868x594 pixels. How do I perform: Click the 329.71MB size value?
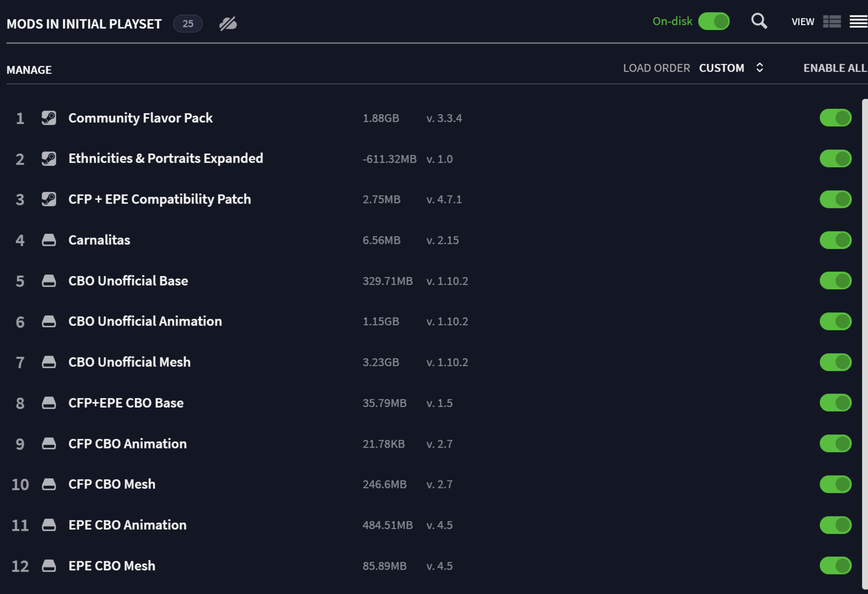387,281
